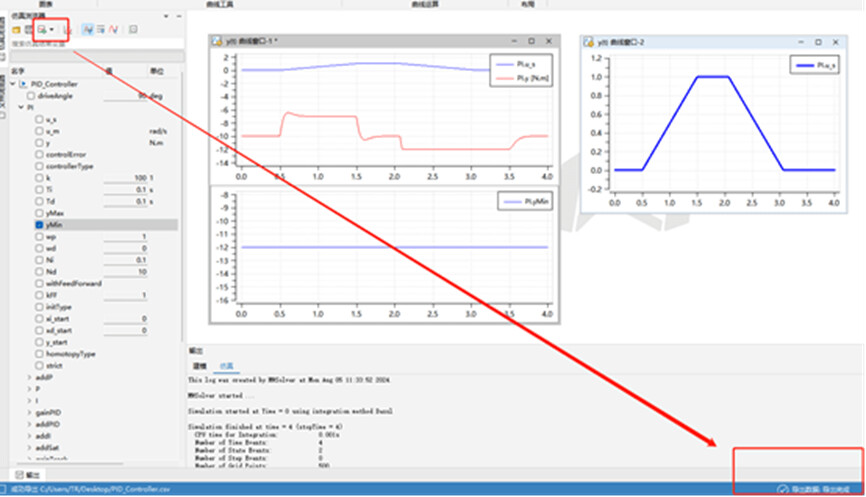Focus the simulation variable search field
866x497 pixels.
tap(97, 44)
